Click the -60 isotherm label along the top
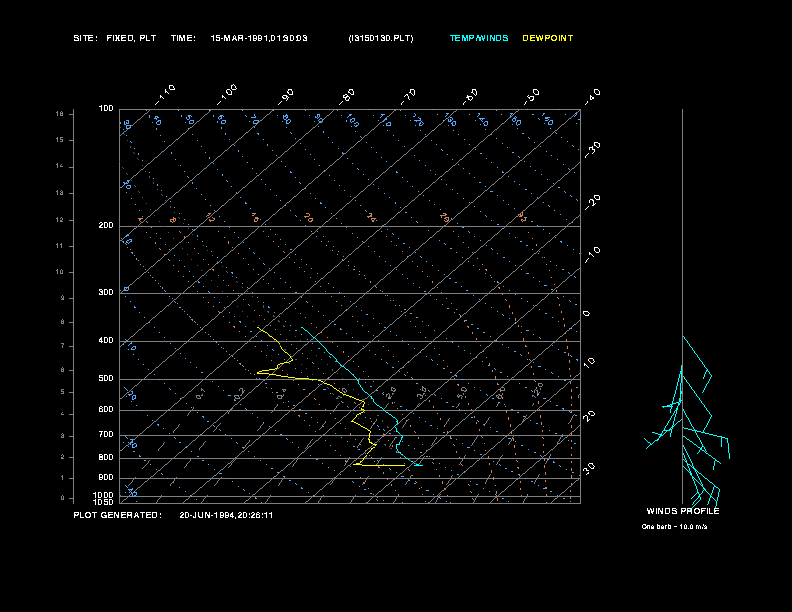Image resolution: width=792 pixels, height=612 pixels. pos(470,97)
